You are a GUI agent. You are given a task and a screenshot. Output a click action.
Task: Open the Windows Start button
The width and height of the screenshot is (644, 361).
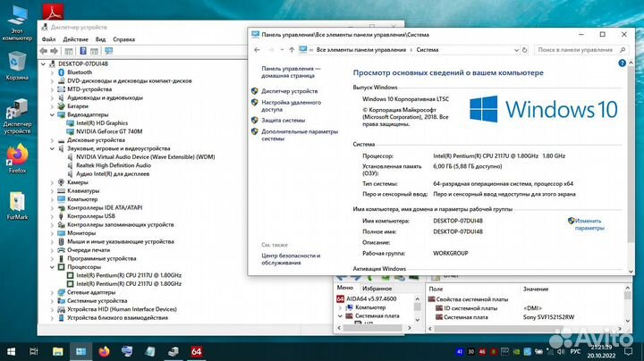12,351
